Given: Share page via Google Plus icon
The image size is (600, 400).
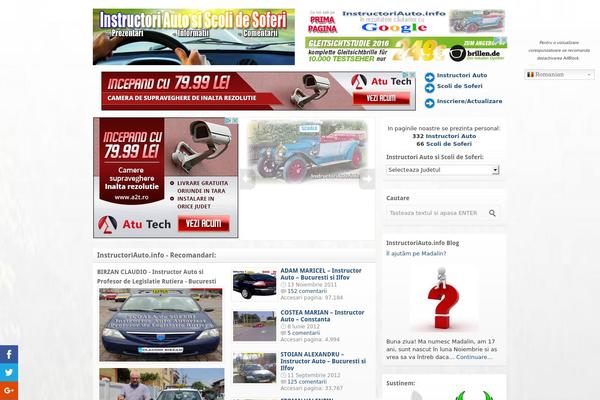Looking at the screenshot, I should tap(9, 391).
